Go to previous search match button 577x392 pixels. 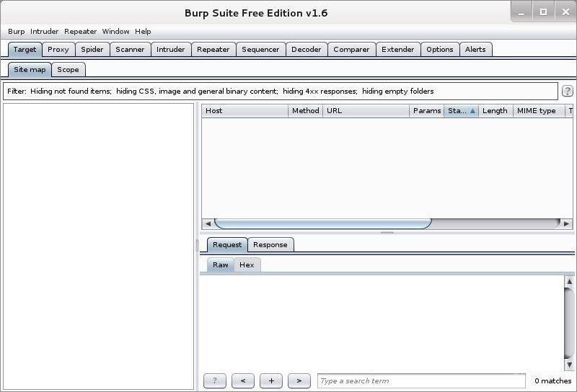click(x=243, y=380)
